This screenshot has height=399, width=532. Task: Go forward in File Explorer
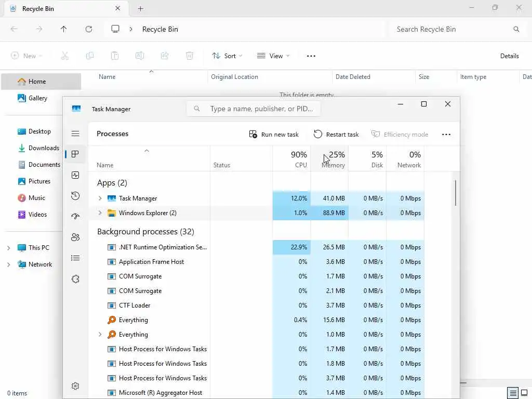pyautogui.click(x=39, y=29)
